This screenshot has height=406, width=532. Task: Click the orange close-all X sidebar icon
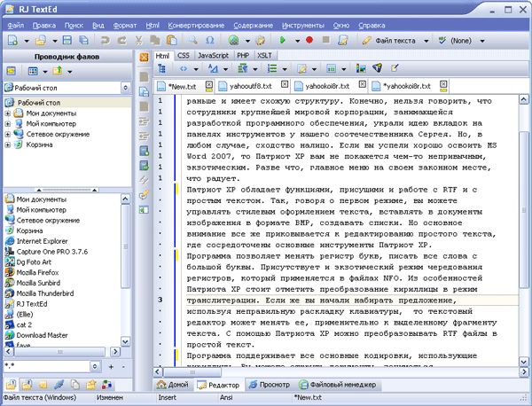pos(144,57)
